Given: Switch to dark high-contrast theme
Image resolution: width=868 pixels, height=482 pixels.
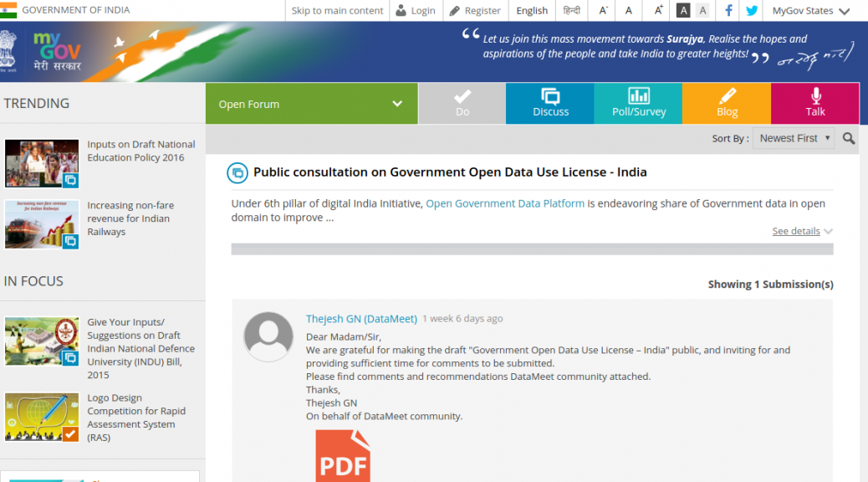Looking at the screenshot, I should pyautogui.click(x=683, y=11).
